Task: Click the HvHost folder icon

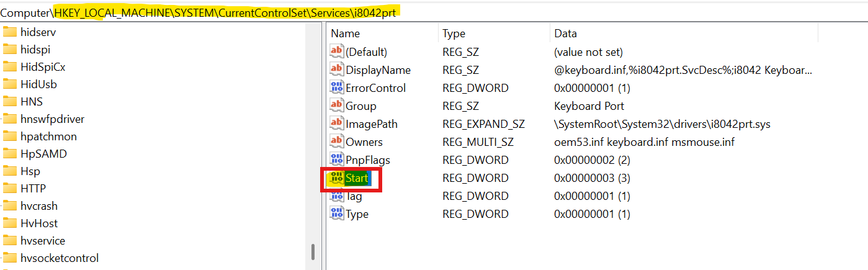Action: pos(9,223)
